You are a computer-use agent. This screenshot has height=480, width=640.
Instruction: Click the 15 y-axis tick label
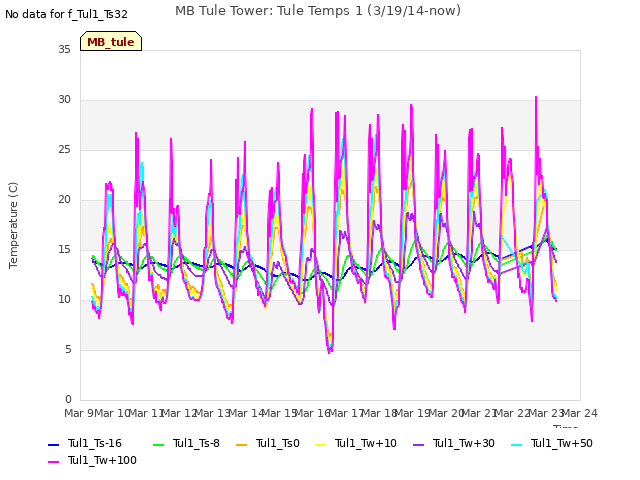[x=64, y=250]
